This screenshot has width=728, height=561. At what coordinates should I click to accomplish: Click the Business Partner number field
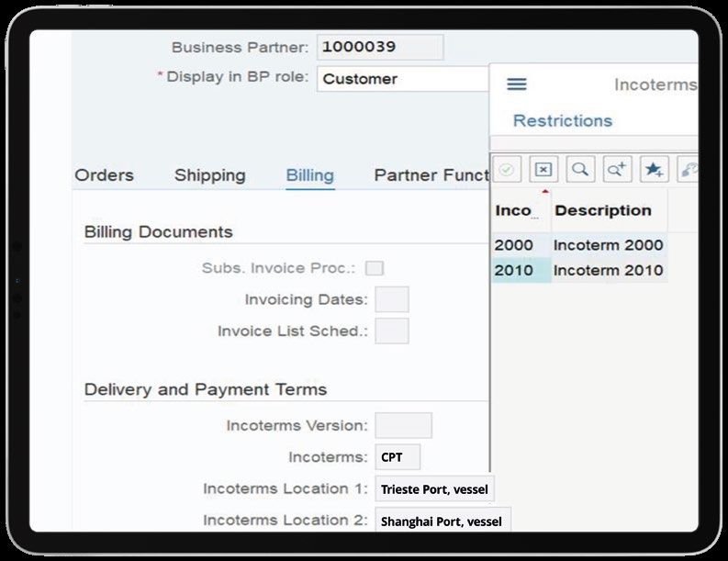click(380, 47)
